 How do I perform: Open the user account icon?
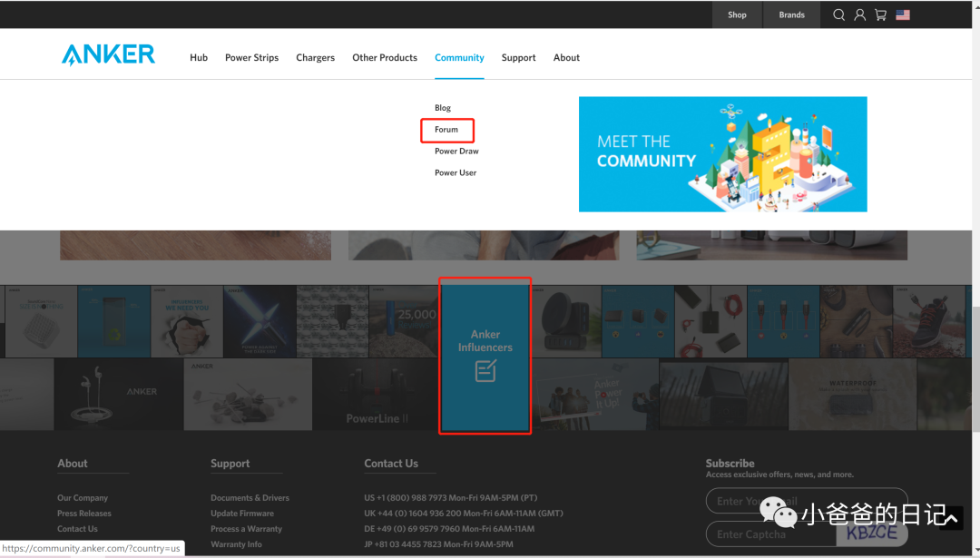[x=860, y=15]
